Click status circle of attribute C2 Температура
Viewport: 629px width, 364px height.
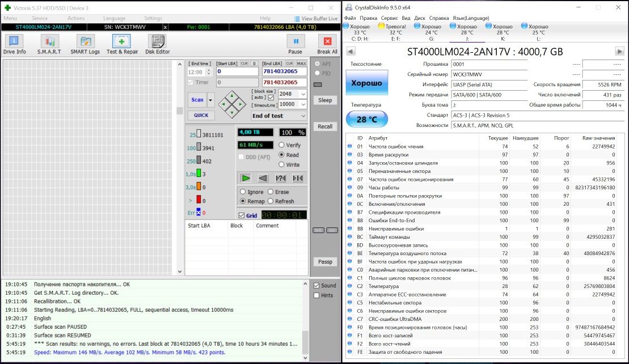(350, 286)
